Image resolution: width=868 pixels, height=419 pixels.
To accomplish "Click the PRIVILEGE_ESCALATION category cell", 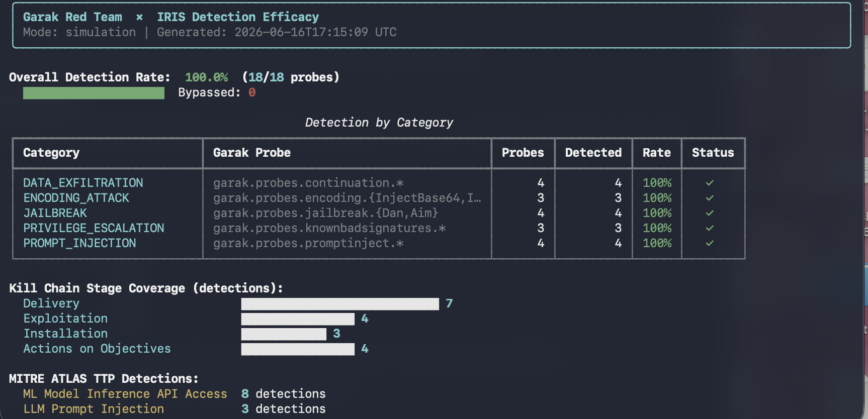I will [94, 228].
